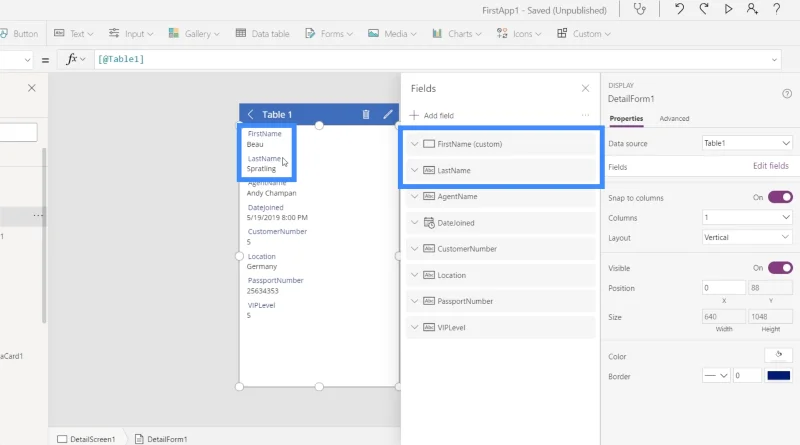The width and height of the screenshot is (800, 445).
Task: Click the back arrow in Table 1 header
Action: 250,114
